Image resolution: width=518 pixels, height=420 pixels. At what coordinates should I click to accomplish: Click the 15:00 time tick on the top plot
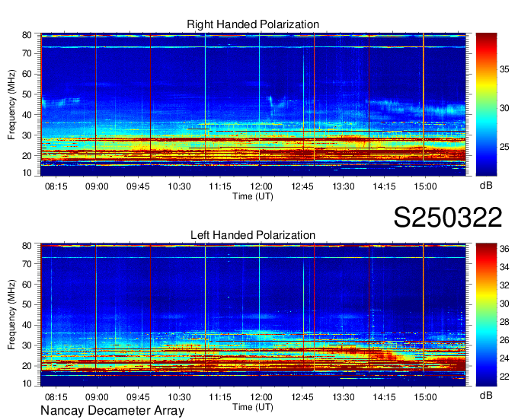(425, 186)
